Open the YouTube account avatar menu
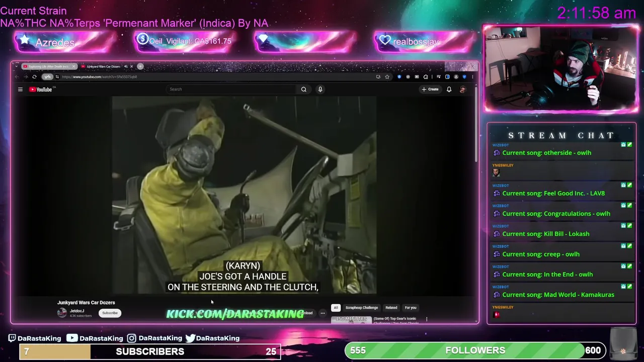The height and width of the screenshot is (362, 644). tap(462, 89)
